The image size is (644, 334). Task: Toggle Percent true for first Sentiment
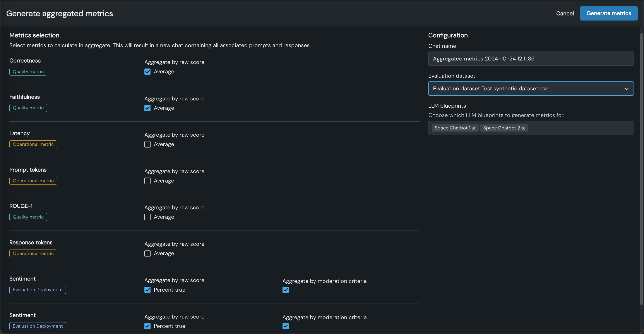[x=147, y=290]
